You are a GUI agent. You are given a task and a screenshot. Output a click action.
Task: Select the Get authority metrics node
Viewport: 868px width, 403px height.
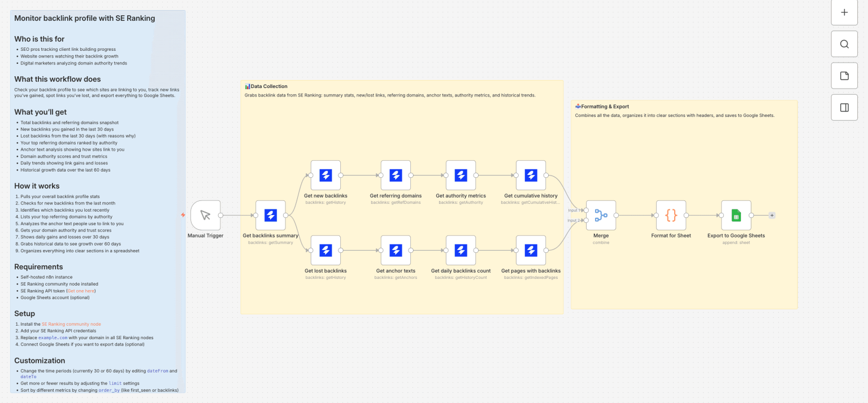pos(461,175)
